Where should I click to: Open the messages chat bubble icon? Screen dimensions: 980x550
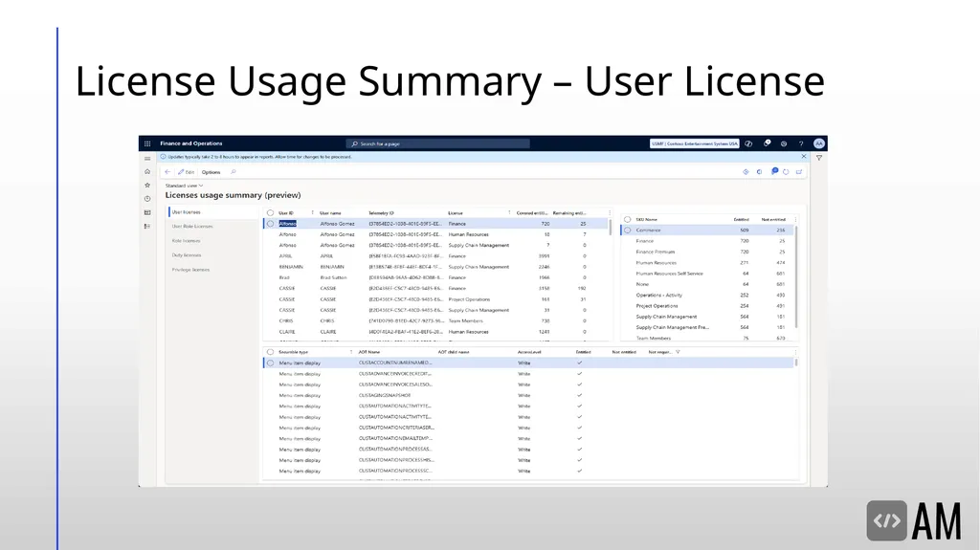tap(774, 171)
